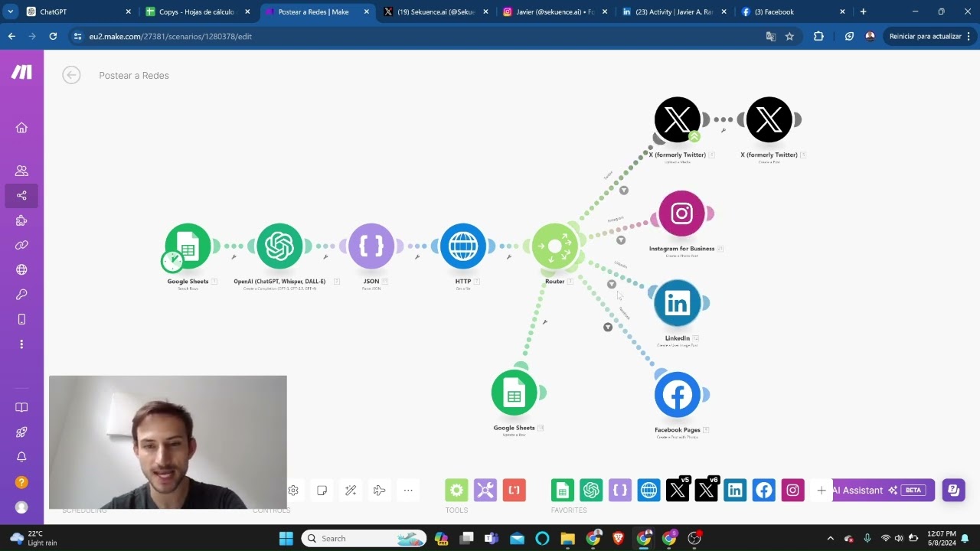
Task: Add JSON from favorites bar
Action: click(620, 491)
